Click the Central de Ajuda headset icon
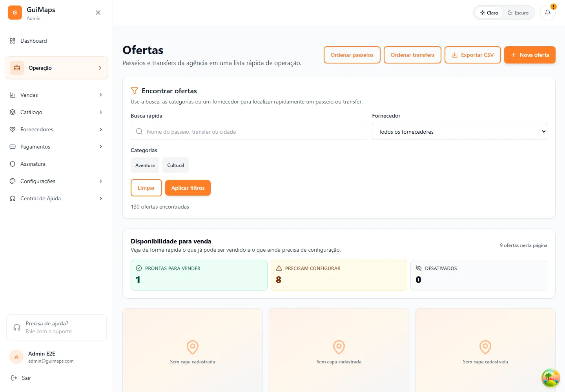The width and height of the screenshot is (565, 392). coord(13,198)
